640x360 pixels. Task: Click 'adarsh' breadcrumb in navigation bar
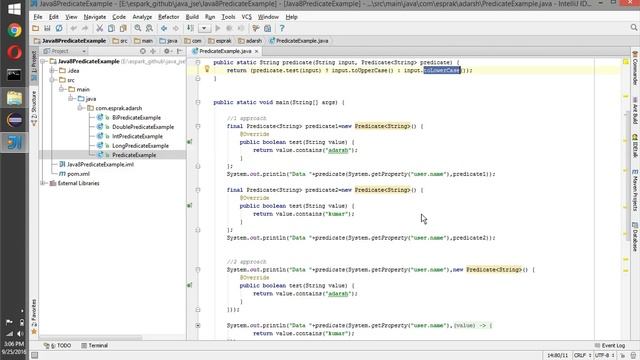click(250, 41)
